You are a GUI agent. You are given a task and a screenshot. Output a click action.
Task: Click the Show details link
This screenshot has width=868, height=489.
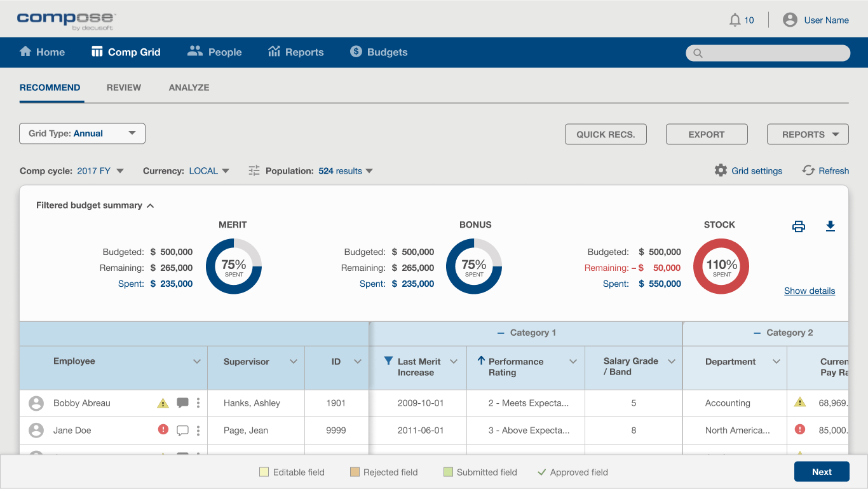click(810, 291)
